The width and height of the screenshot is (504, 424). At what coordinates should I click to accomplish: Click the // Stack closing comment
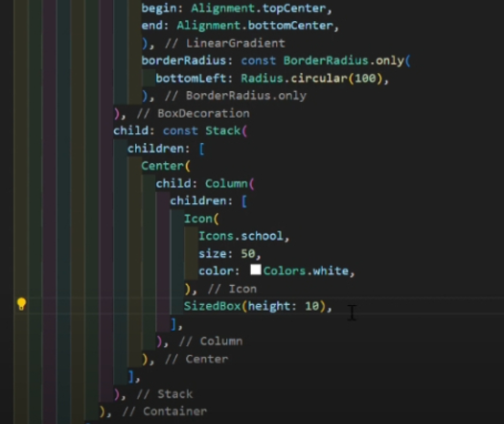(x=165, y=393)
